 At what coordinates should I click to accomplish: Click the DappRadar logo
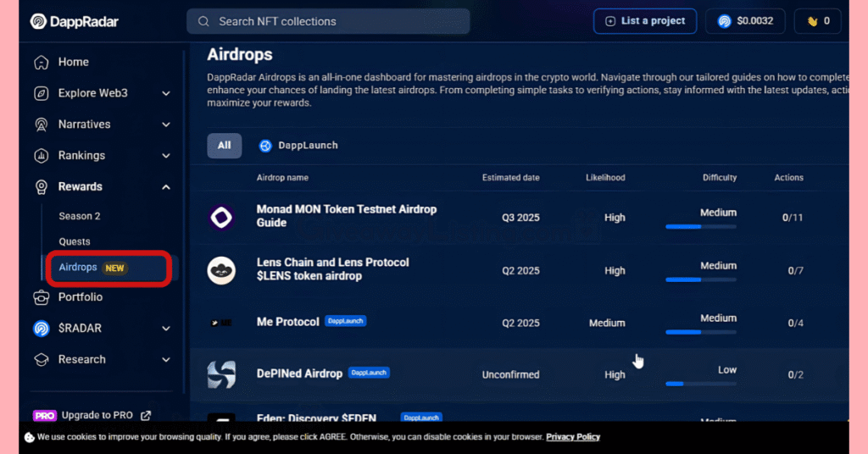coord(75,21)
